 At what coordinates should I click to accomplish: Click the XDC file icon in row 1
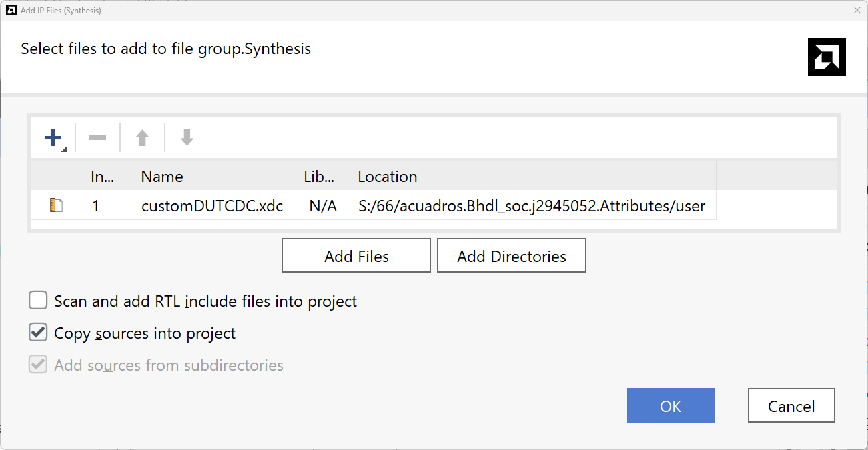(56, 206)
